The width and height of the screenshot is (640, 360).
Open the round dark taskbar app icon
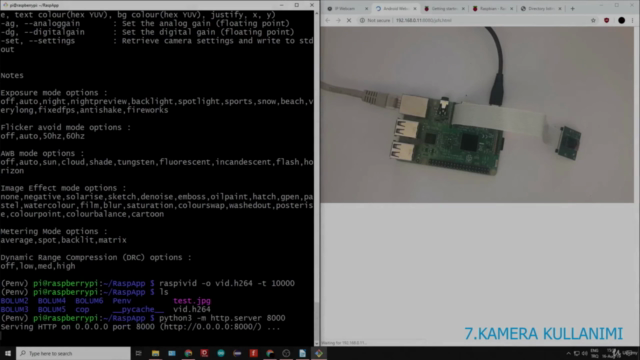click(286, 353)
